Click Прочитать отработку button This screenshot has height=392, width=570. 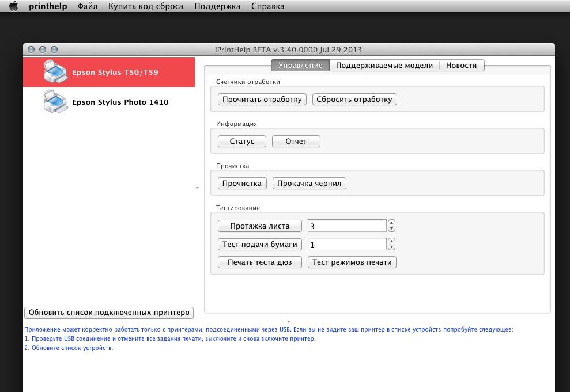[262, 100]
